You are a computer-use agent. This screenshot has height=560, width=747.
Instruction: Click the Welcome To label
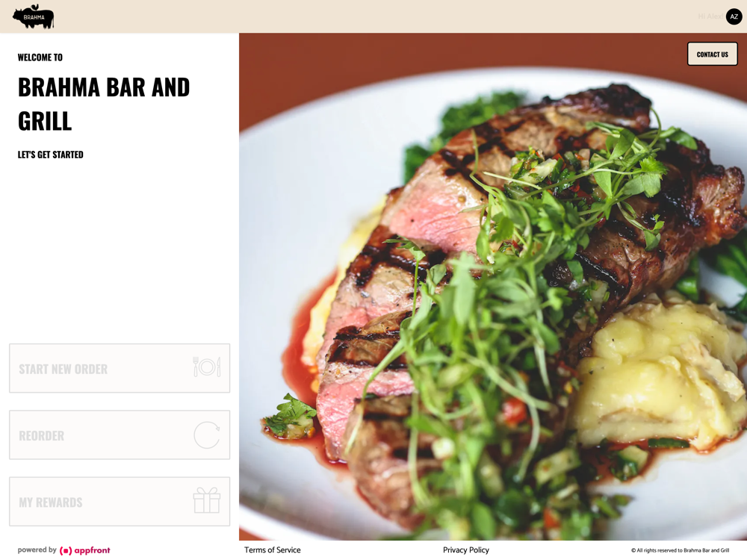[x=40, y=57]
